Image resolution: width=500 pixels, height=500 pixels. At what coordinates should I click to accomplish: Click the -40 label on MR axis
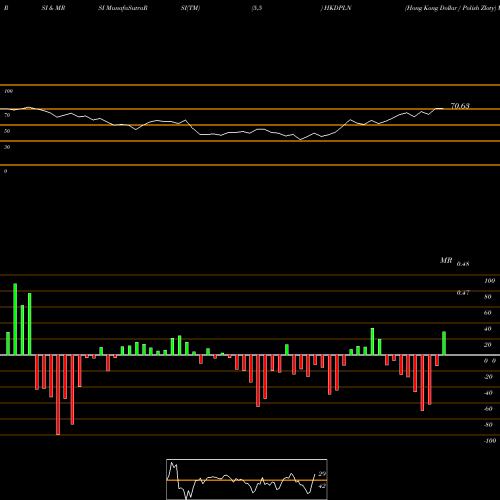click(x=488, y=393)
